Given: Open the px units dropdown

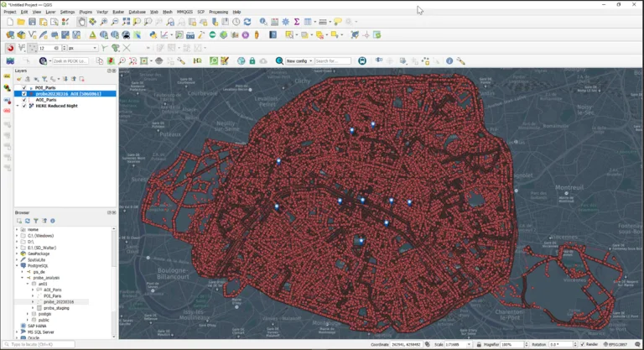Looking at the screenshot, I should tap(82, 48).
